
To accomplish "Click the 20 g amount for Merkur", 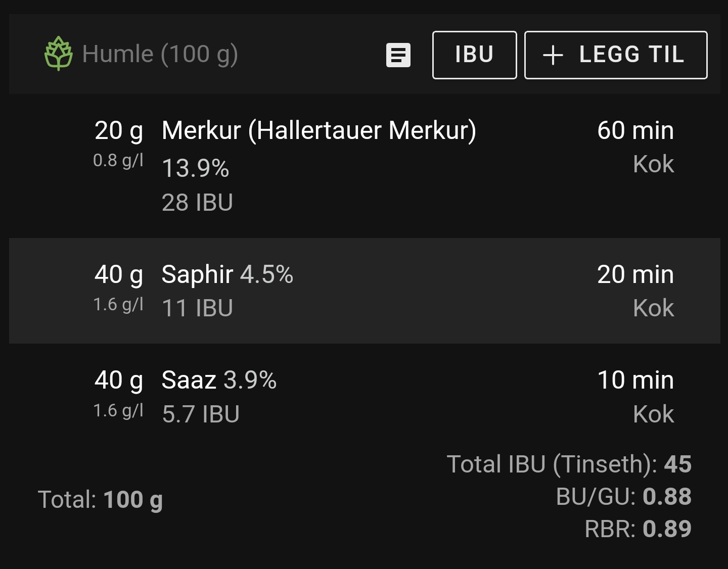I will 119,131.
